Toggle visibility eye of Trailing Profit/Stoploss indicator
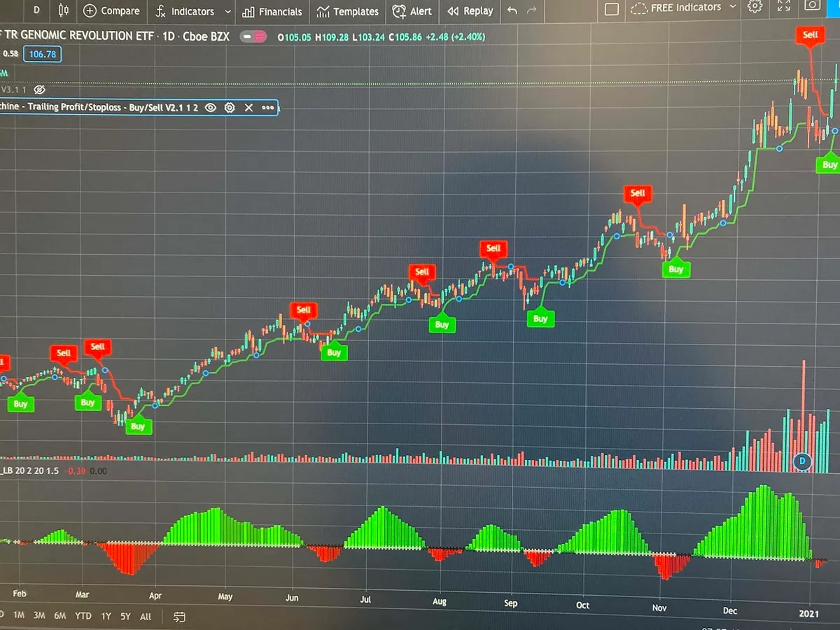 point(210,107)
